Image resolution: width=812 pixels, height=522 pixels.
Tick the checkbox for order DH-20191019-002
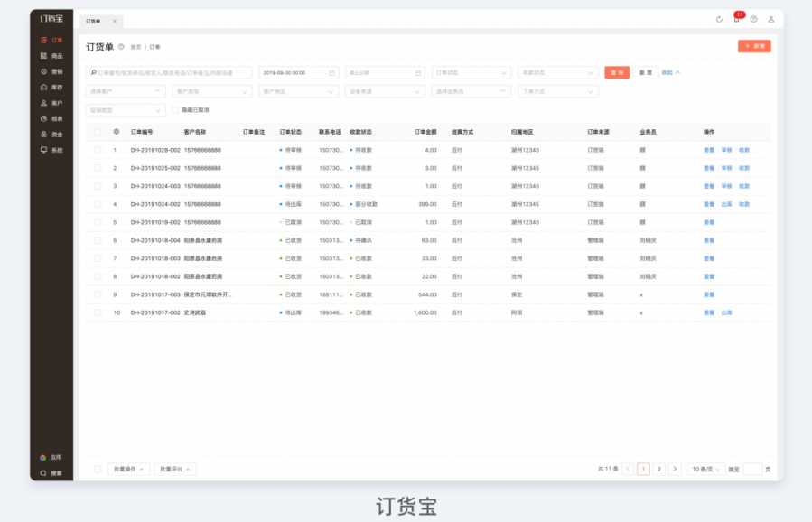pyautogui.click(x=98, y=222)
